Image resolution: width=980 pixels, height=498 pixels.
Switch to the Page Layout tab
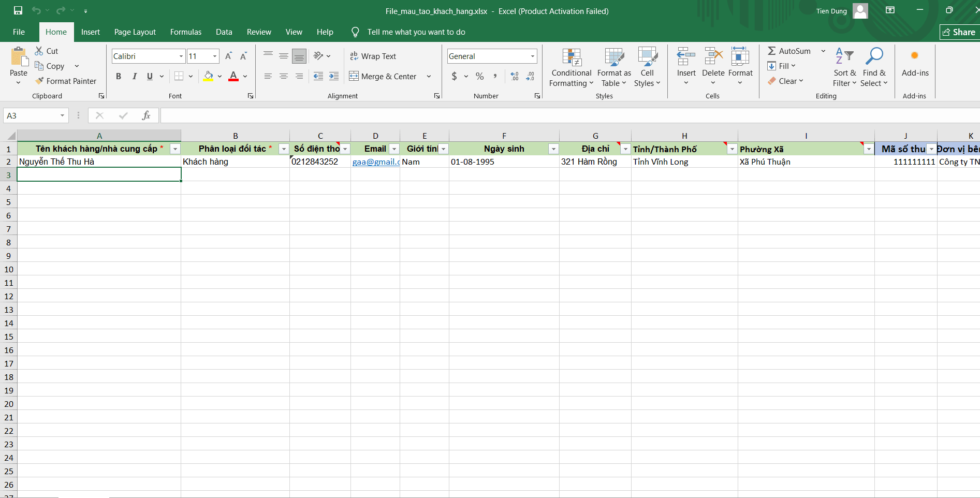point(135,32)
